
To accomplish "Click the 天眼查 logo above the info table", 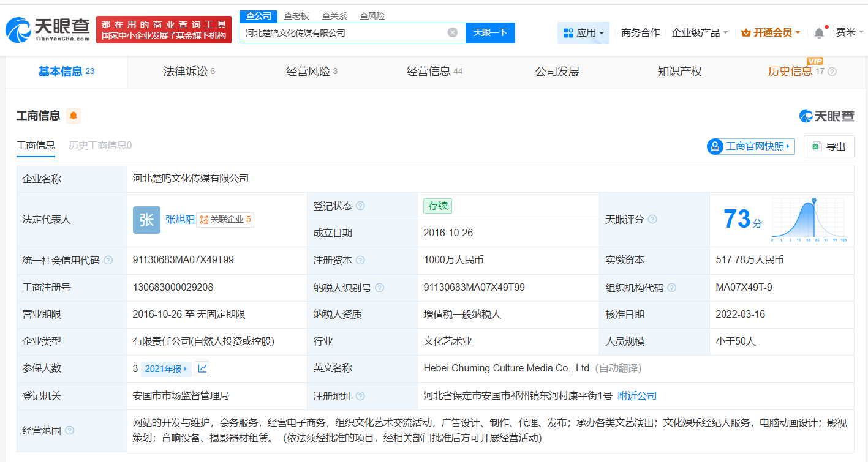I will [x=828, y=115].
